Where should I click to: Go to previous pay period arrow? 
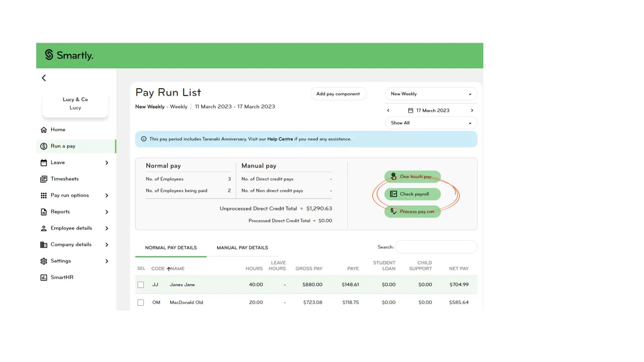point(388,110)
